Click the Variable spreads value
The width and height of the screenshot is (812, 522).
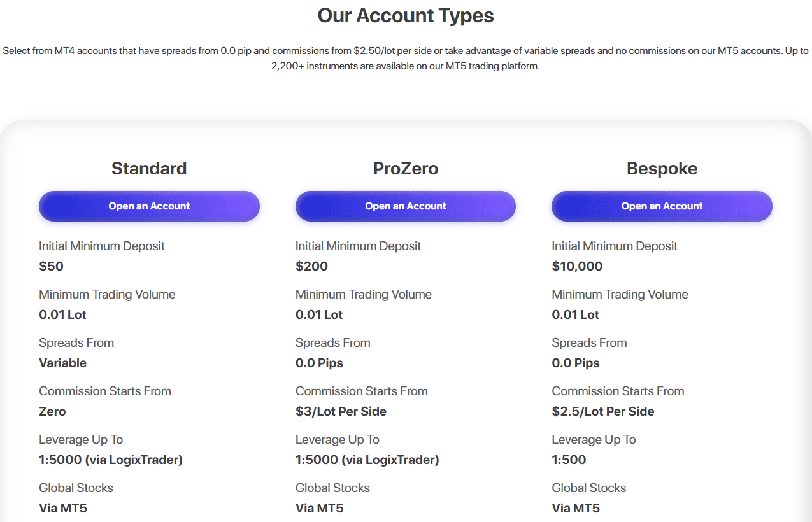(x=62, y=363)
